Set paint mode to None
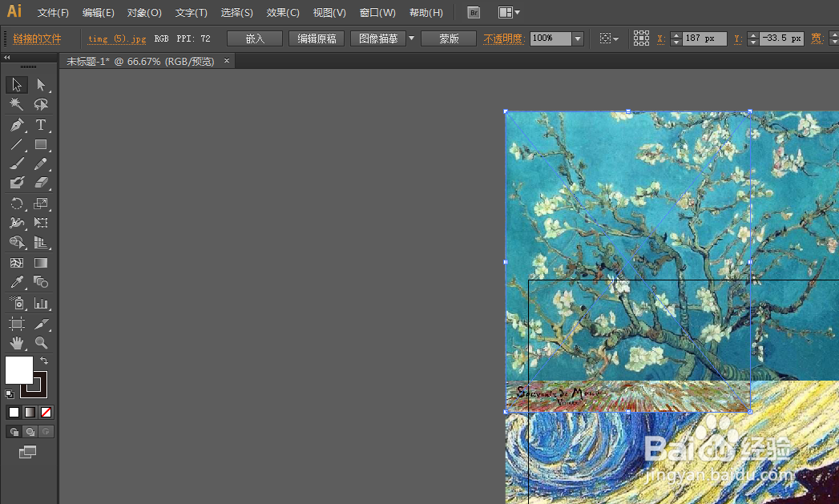Viewport: 839px width, 504px height. [x=46, y=413]
